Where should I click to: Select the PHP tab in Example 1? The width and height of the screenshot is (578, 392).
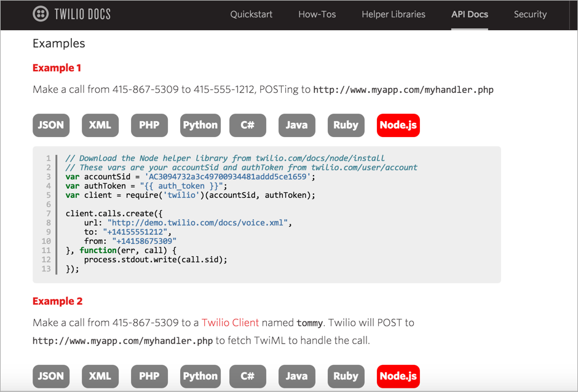click(x=149, y=125)
